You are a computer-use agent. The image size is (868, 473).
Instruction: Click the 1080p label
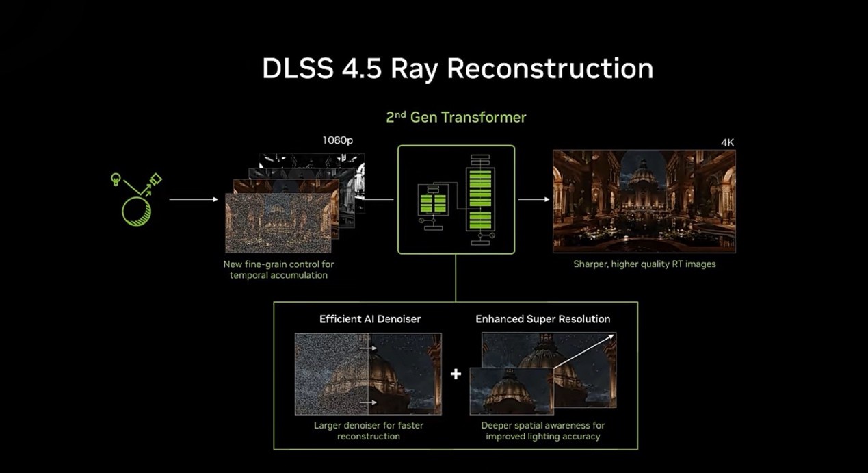point(338,140)
